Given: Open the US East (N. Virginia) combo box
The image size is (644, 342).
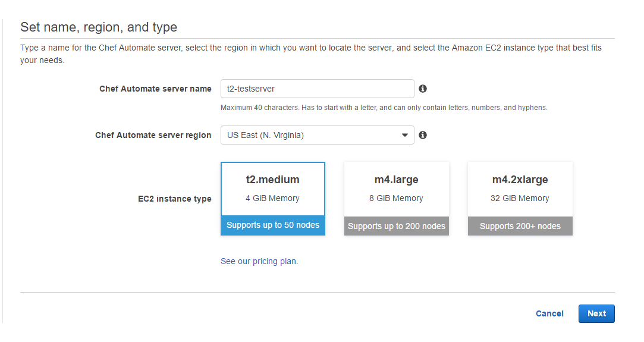Looking at the screenshot, I should 317,135.
